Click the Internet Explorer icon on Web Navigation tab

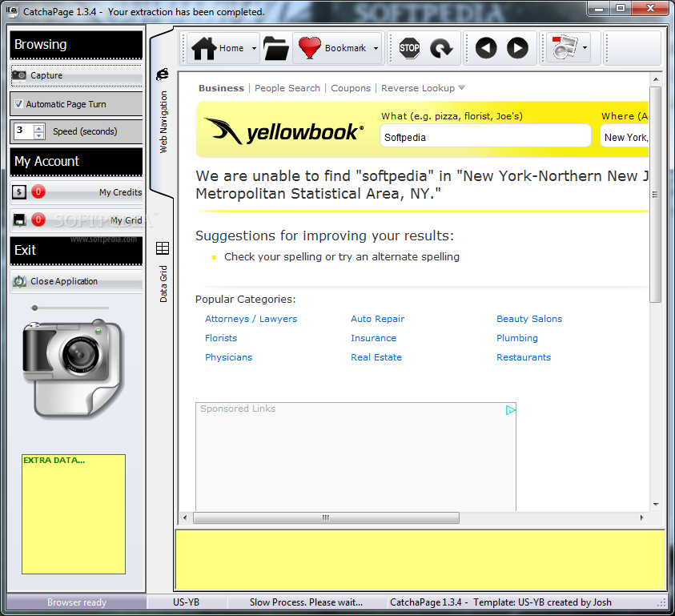(x=163, y=74)
